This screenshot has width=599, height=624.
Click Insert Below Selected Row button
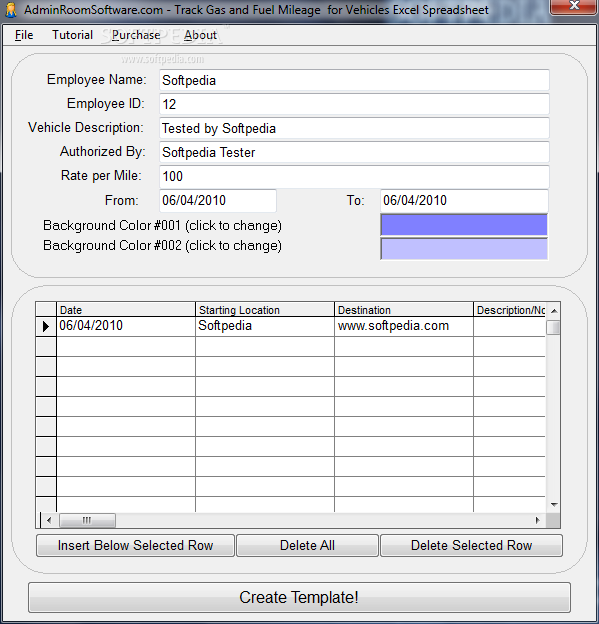pyautogui.click(x=135, y=545)
